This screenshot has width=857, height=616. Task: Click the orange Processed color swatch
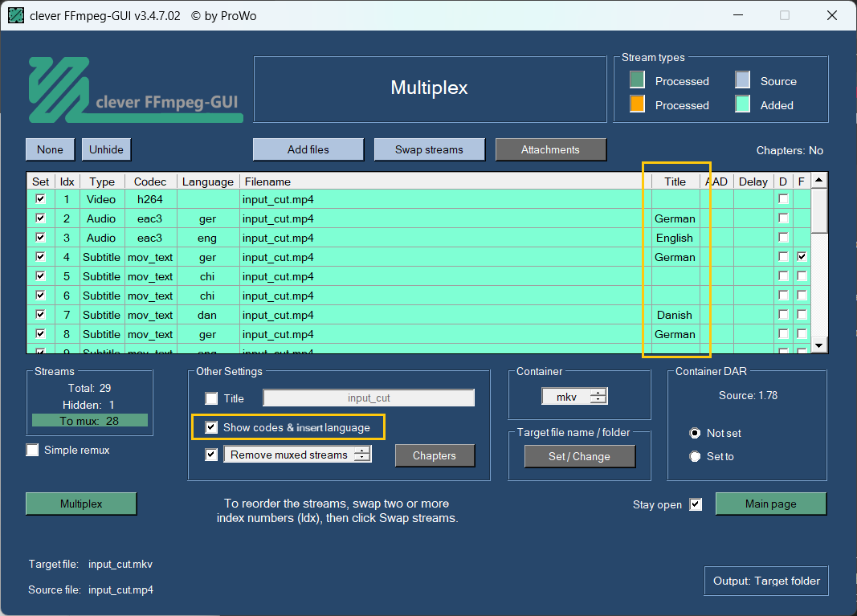tap(637, 104)
